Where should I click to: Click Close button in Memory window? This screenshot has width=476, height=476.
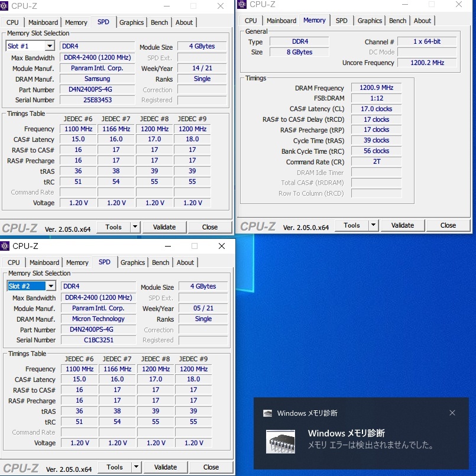(448, 225)
